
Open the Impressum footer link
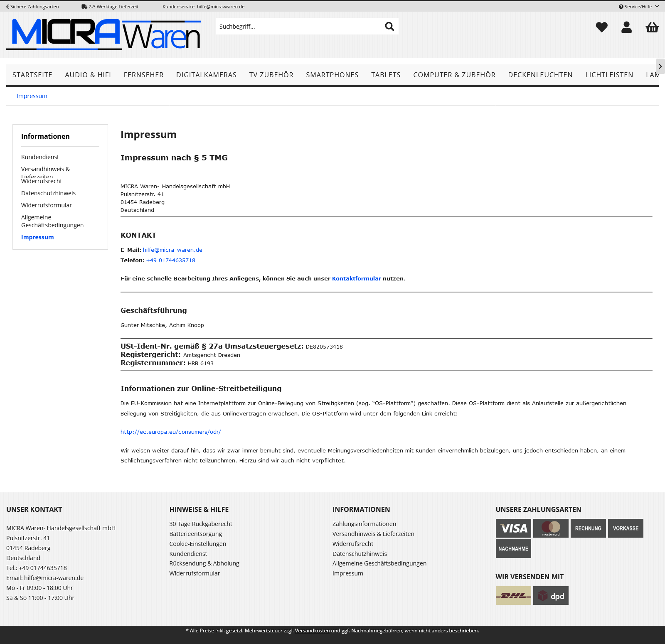[348, 573]
